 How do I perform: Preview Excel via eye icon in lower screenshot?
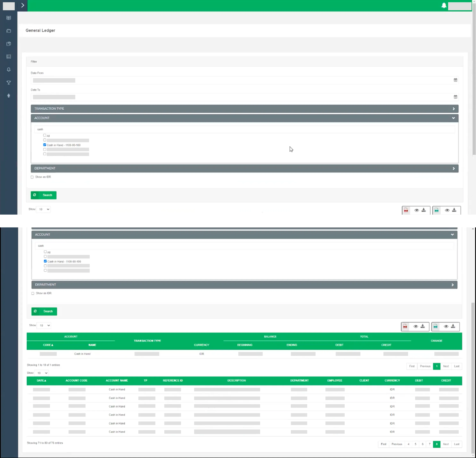point(446,326)
